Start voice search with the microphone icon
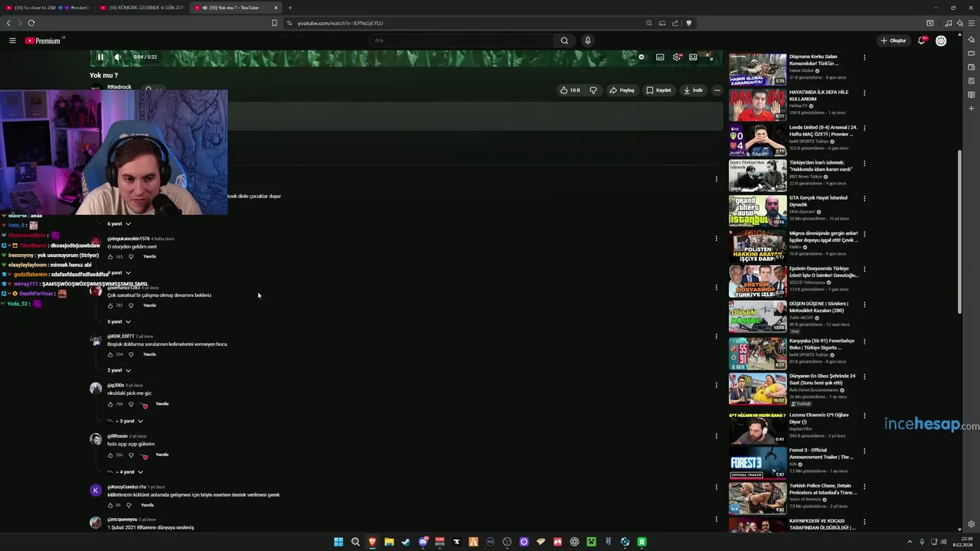 587,41
